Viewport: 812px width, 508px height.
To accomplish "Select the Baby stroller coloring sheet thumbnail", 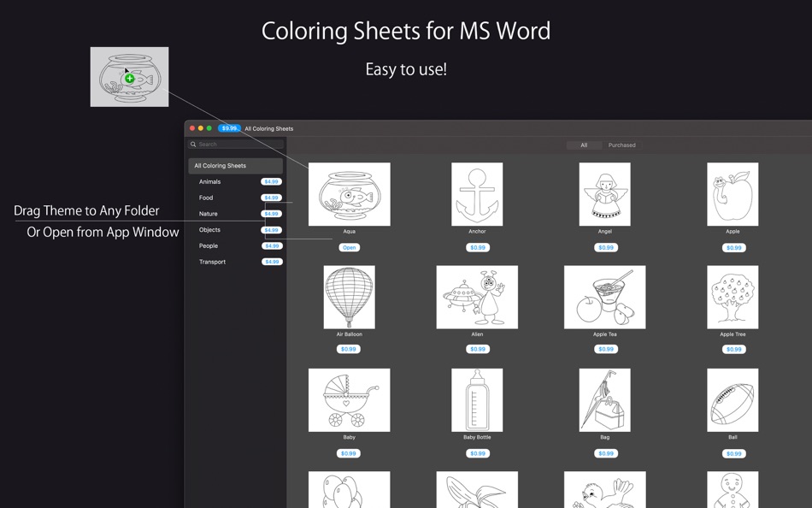I will (x=349, y=400).
